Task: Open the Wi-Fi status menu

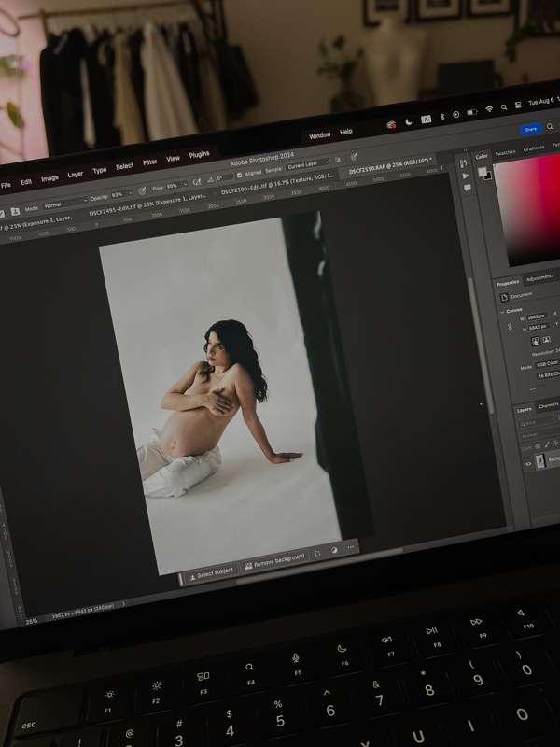Action: 489,110
